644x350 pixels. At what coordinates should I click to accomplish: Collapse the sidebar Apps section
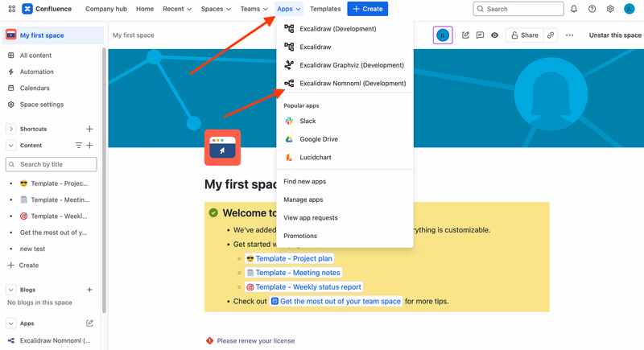pyautogui.click(x=11, y=323)
